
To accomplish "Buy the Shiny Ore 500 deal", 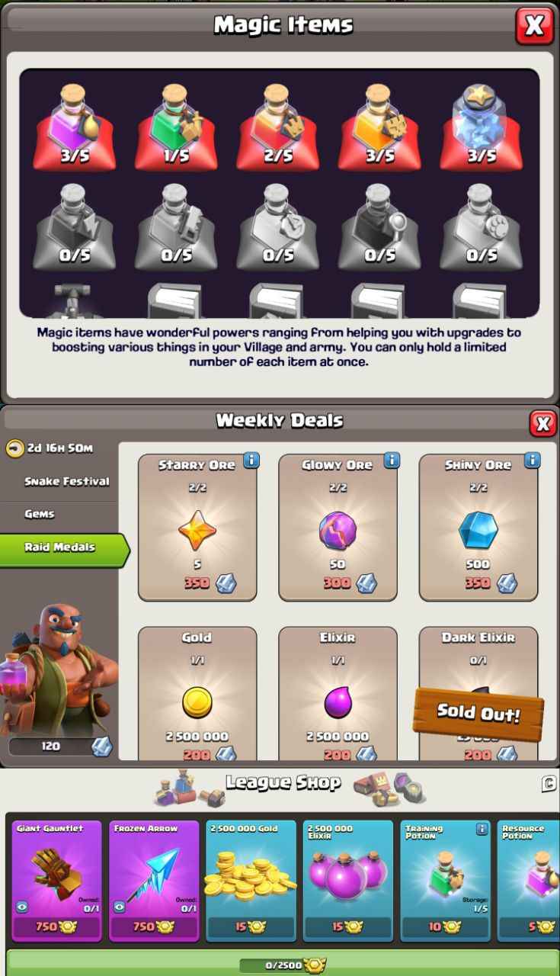I will pyautogui.click(x=478, y=528).
